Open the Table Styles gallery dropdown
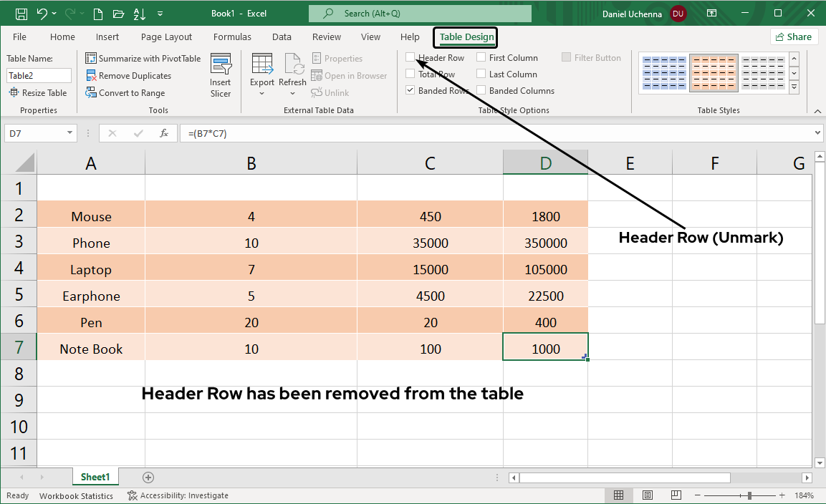The width and height of the screenshot is (826, 504). point(794,86)
